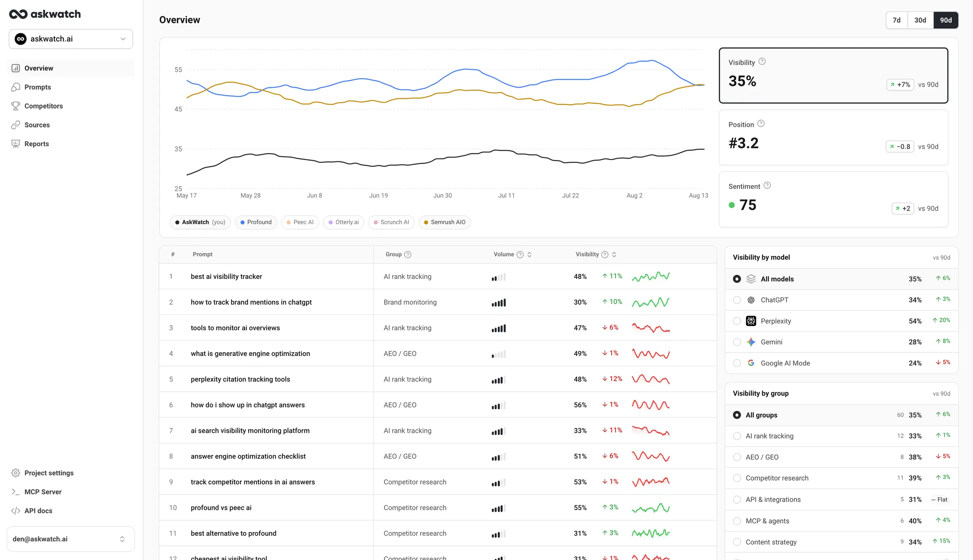The height and width of the screenshot is (560, 973).
Task: Click the MCP Server terminal icon
Action: (x=15, y=492)
